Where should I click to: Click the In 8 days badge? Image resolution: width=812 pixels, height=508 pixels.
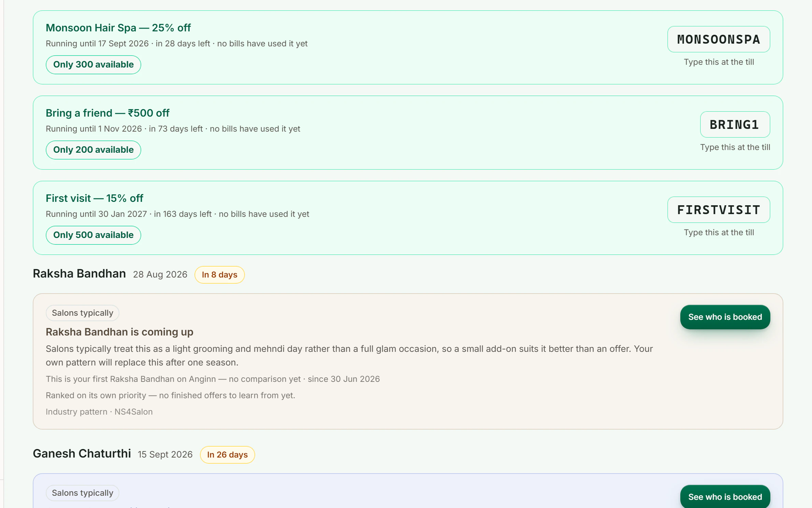[x=219, y=274]
